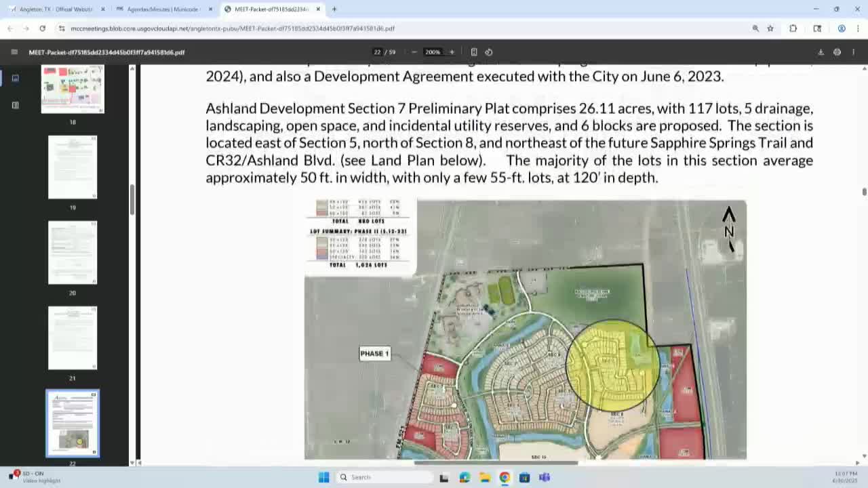Print the PDF document
Screen dimensions: 868x488
point(837,52)
